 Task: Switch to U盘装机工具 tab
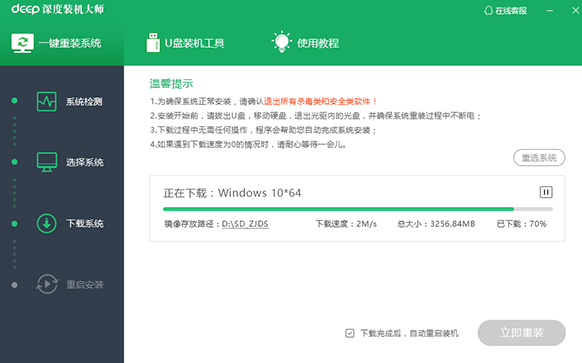[x=185, y=43]
